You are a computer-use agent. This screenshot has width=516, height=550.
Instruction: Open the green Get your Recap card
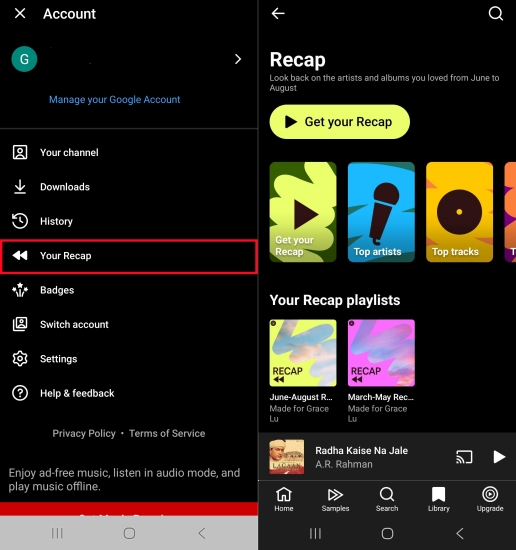(303, 212)
